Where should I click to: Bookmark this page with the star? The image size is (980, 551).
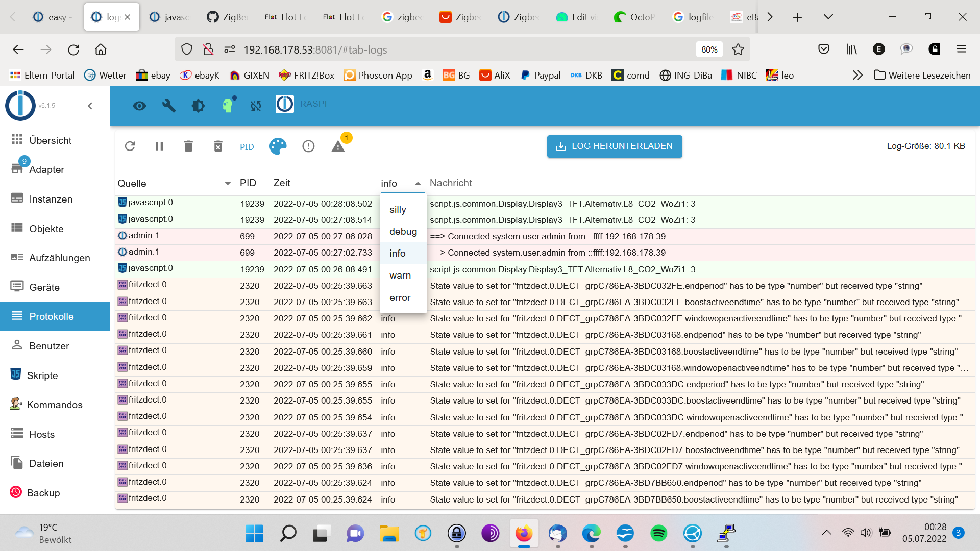tap(738, 49)
